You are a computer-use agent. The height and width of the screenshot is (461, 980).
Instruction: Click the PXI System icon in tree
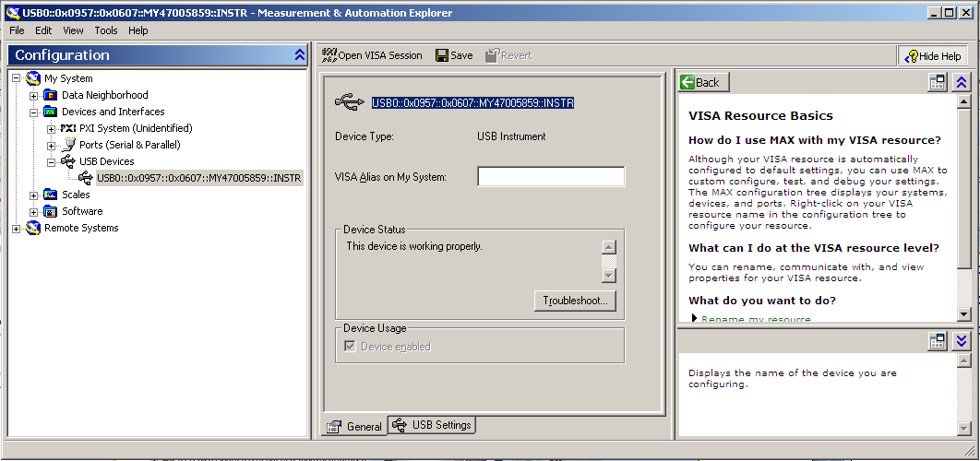68,128
